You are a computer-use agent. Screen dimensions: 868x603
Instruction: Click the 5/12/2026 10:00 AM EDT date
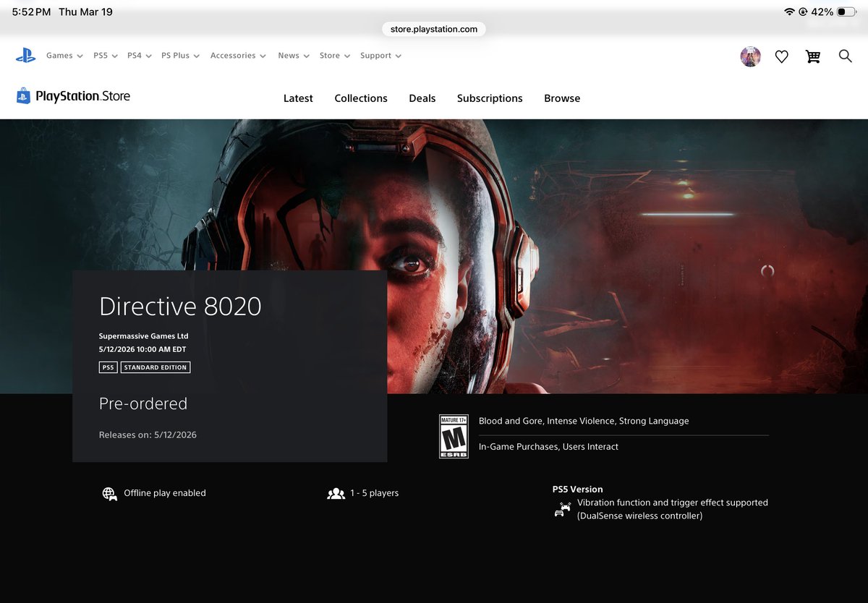tap(142, 349)
